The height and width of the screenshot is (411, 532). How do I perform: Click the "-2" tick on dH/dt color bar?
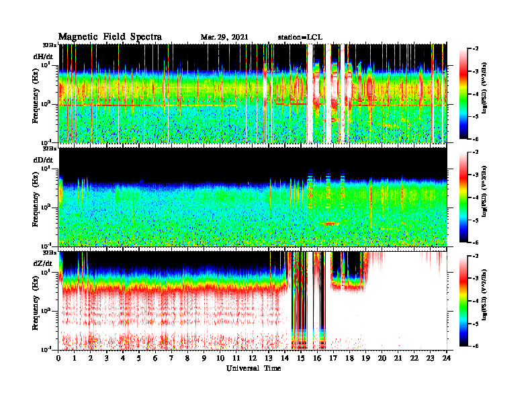pyautogui.click(x=476, y=48)
